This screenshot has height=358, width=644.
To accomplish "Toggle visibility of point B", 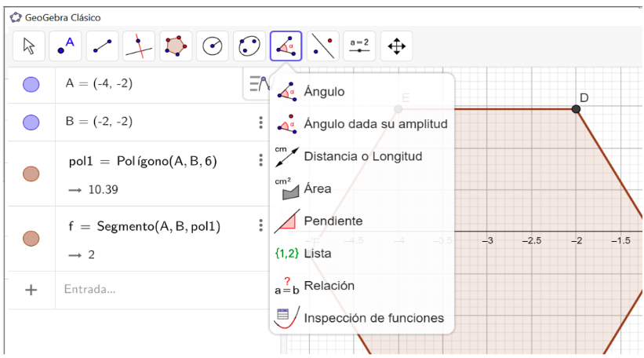I will 31,122.
